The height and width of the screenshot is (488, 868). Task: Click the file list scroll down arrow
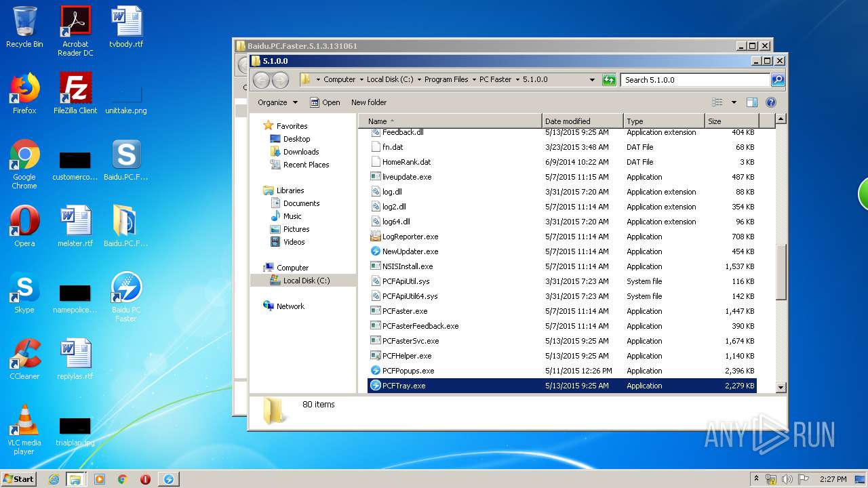click(781, 388)
